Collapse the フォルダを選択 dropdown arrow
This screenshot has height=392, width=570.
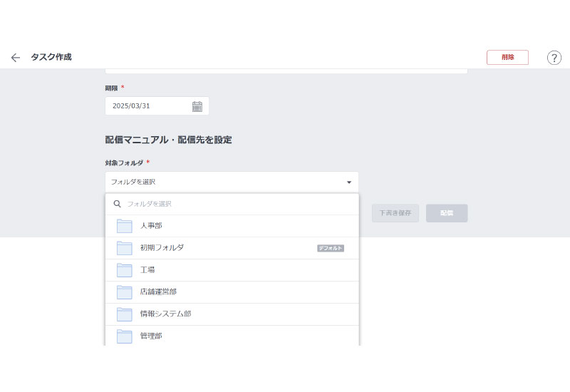(x=349, y=182)
